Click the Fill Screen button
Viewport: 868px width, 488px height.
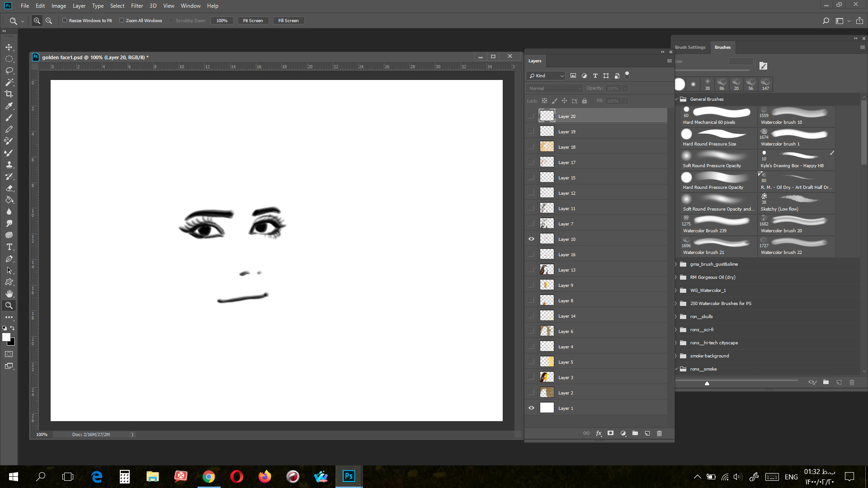[x=288, y=21]
